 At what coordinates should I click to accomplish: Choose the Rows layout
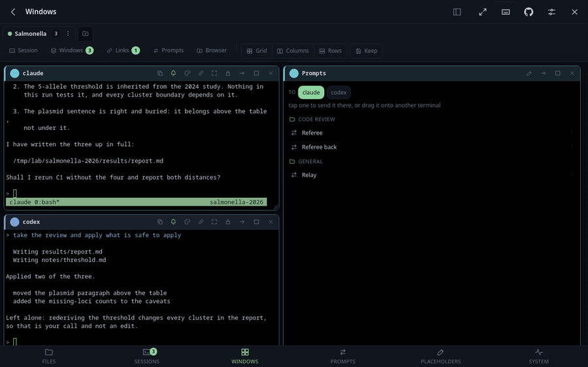pyautogui.click(x=331, y=51)
